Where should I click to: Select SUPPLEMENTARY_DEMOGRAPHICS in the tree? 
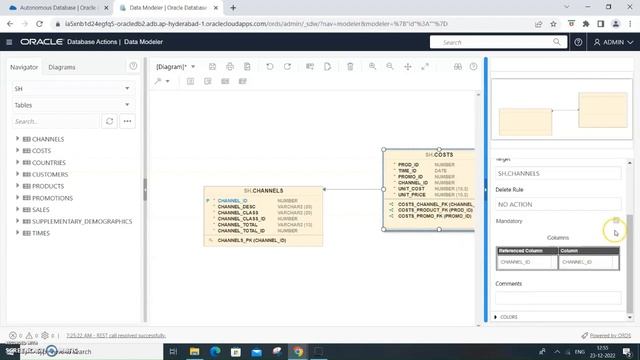coord(82,221)
